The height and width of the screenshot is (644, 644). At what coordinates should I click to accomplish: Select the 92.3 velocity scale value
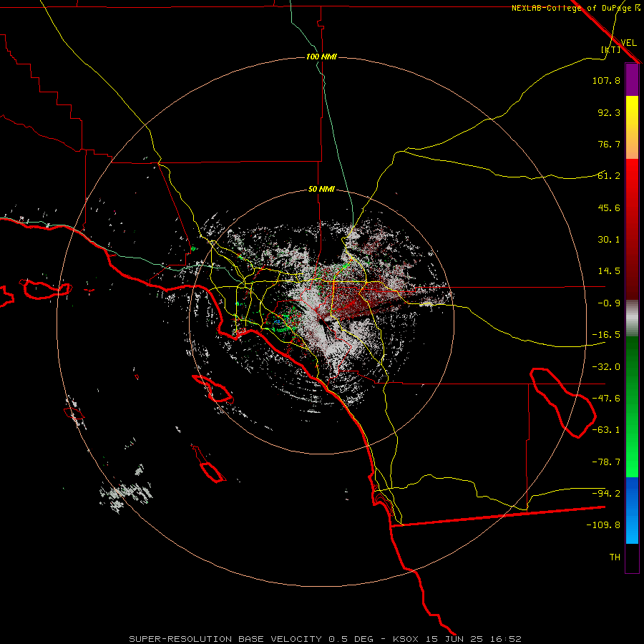click(x=609, y=112)
